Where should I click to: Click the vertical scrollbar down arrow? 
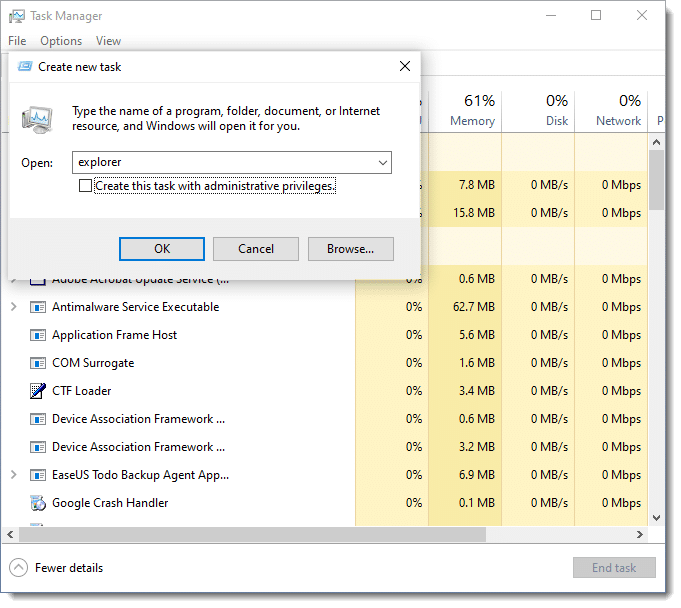[x=657, y=519]
